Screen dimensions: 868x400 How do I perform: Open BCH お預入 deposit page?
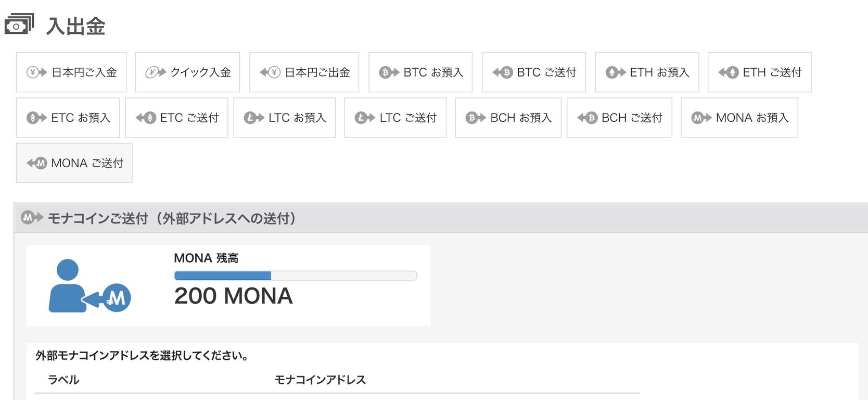point(508,118)
